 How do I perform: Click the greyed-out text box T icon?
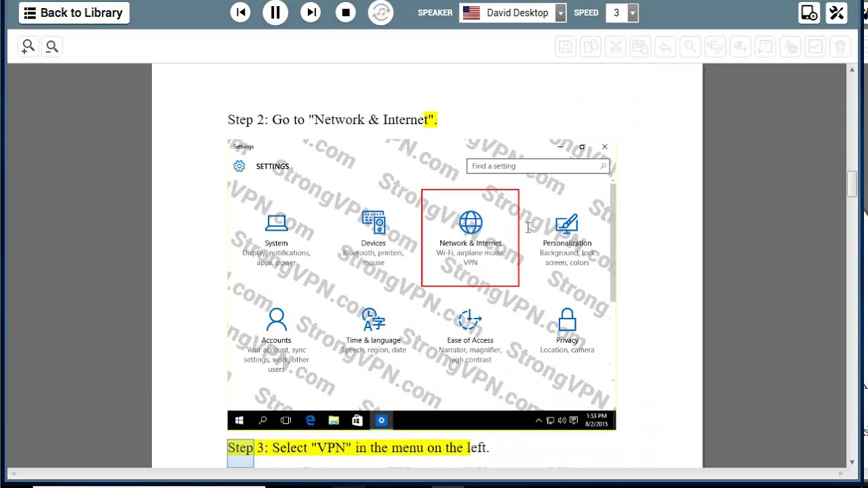point(765,47)
